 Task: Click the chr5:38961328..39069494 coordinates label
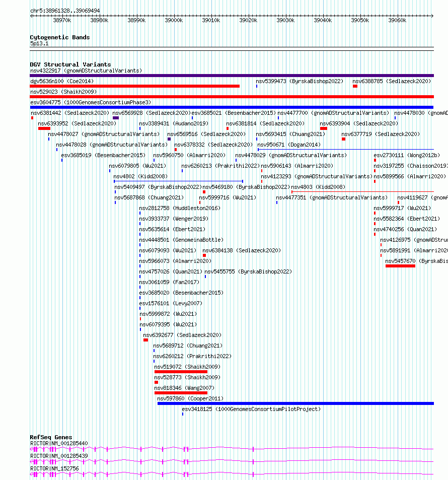click(x=65, y=11)
